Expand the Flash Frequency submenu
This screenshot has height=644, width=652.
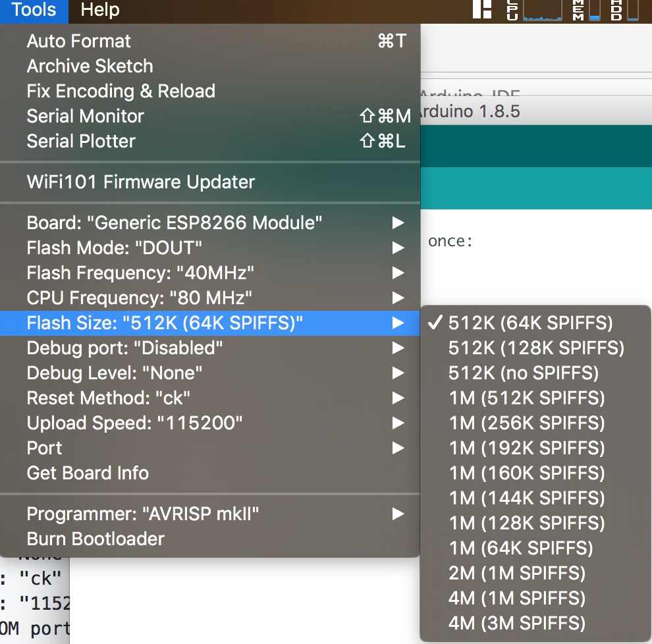(x=210, y=273)
